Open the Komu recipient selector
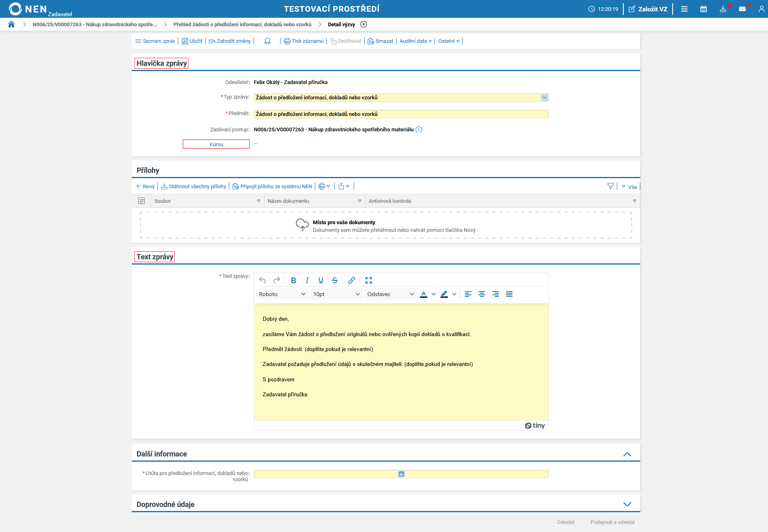The width and height of the screenshot is (768, 532). pyautogui.click(x=216, y=144)
